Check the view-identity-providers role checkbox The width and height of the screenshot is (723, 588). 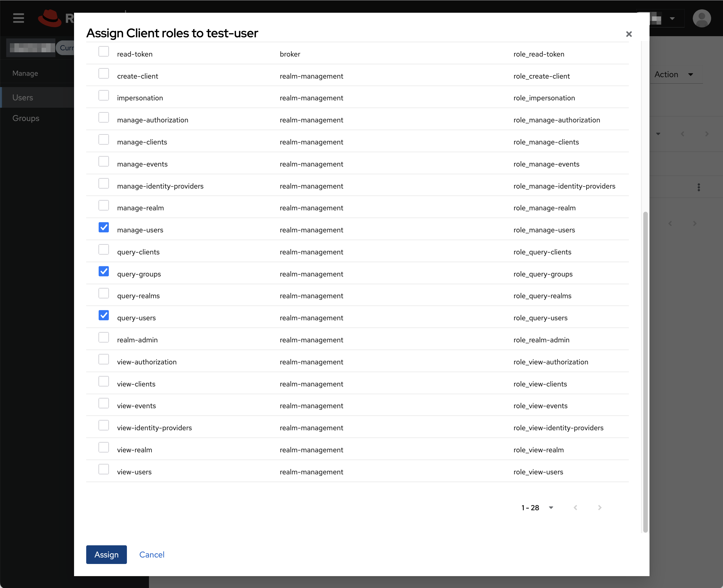104,425
